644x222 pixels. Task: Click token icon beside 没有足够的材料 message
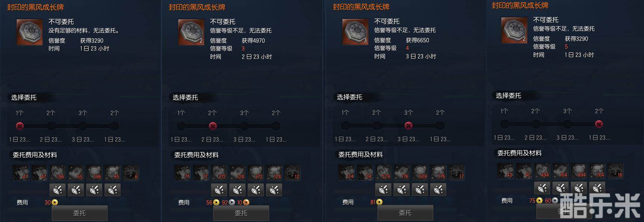30,32
